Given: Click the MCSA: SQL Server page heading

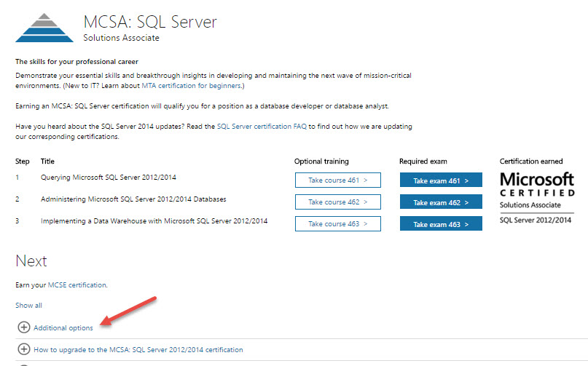Looking at the screenshot, I should [149, 20].
